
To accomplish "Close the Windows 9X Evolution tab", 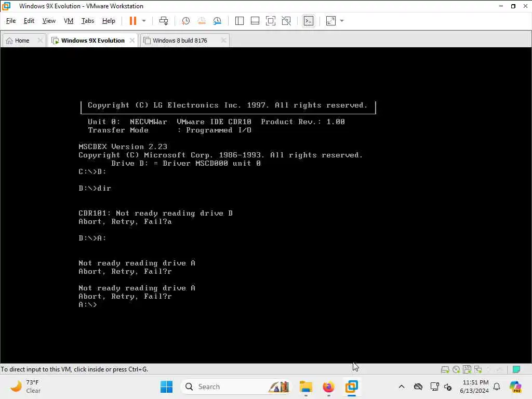I will point(132,41).
